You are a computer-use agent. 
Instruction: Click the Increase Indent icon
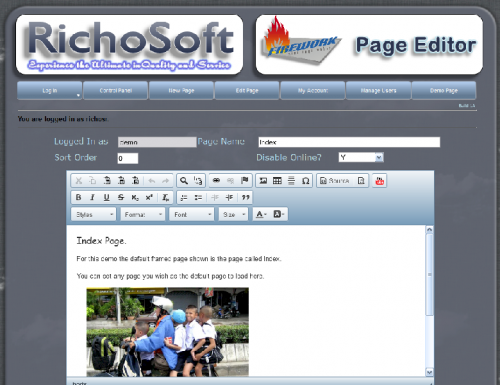[229, 197]
